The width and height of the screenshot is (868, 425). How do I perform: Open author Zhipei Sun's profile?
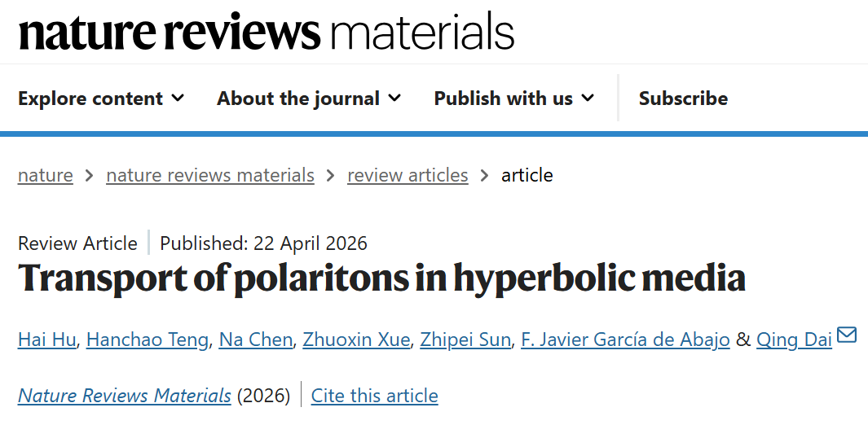click(465, 340)
